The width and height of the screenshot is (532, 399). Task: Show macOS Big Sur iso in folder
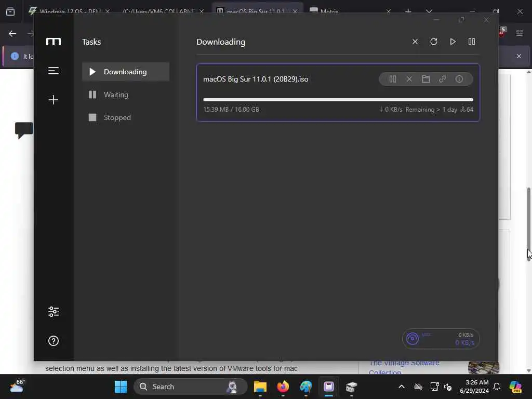(426, 79)
